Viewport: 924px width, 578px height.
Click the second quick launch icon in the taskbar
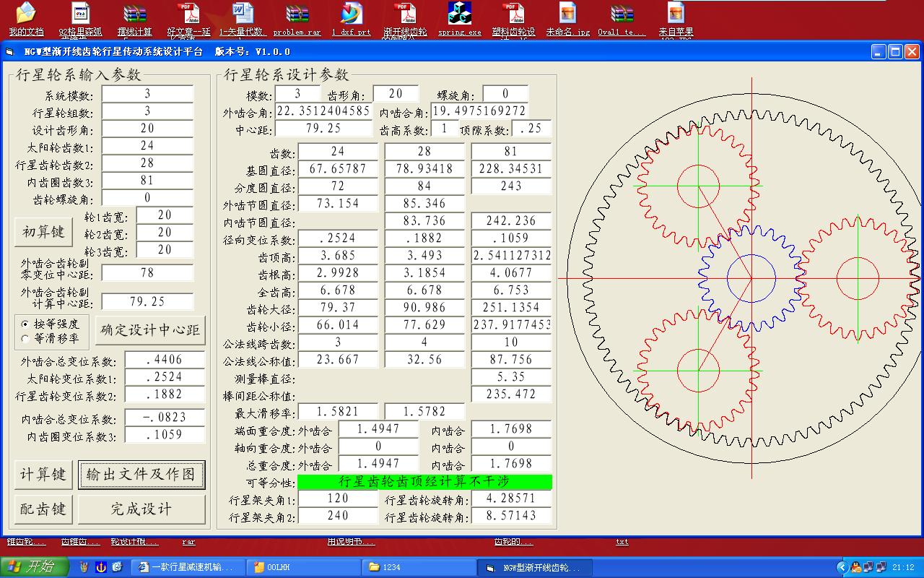101,567
